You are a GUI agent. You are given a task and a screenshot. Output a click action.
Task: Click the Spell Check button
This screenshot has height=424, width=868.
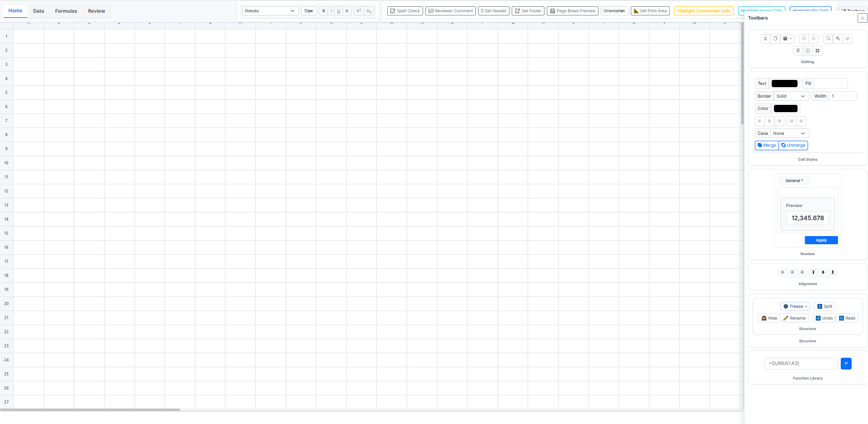(405, 11)
